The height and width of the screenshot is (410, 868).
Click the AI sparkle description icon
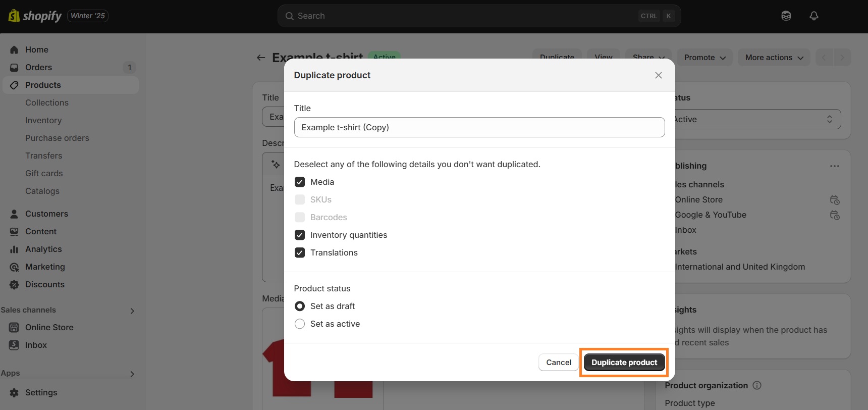(276, 164)
